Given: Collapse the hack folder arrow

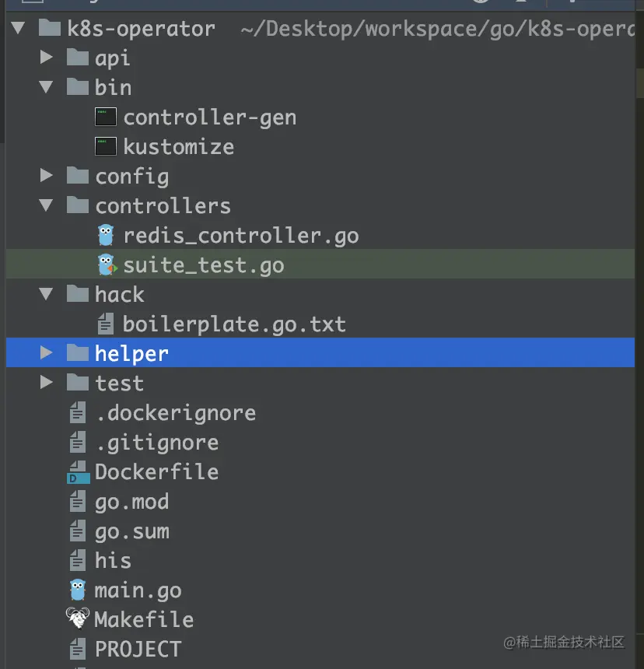Looking at the screenshot, I should click(46, 293).
